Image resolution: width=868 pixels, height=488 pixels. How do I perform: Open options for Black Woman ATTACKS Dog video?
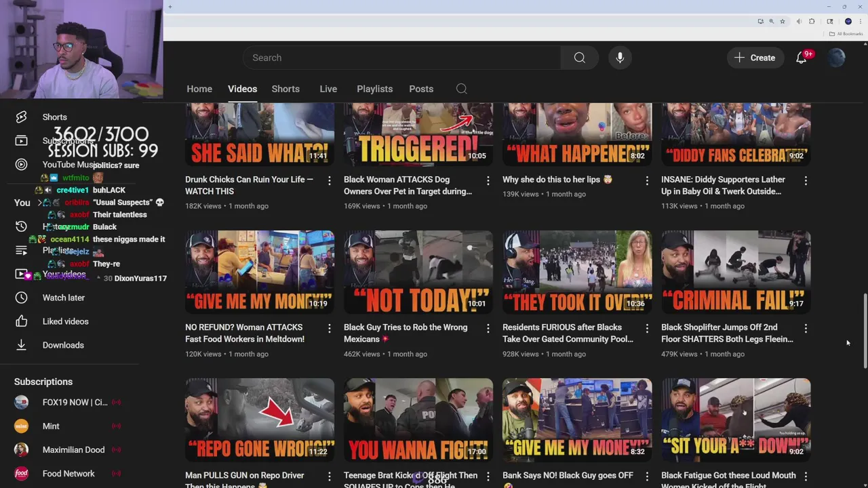coord(488,181)
